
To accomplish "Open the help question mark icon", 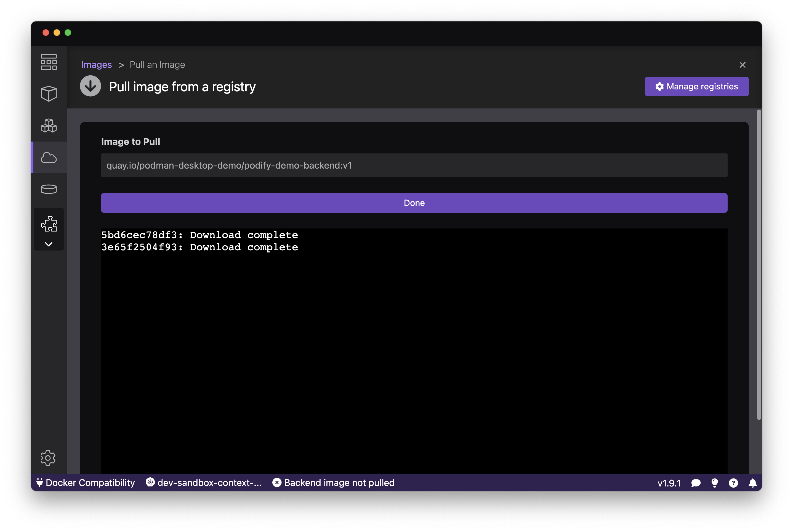I will click(733, 483).
